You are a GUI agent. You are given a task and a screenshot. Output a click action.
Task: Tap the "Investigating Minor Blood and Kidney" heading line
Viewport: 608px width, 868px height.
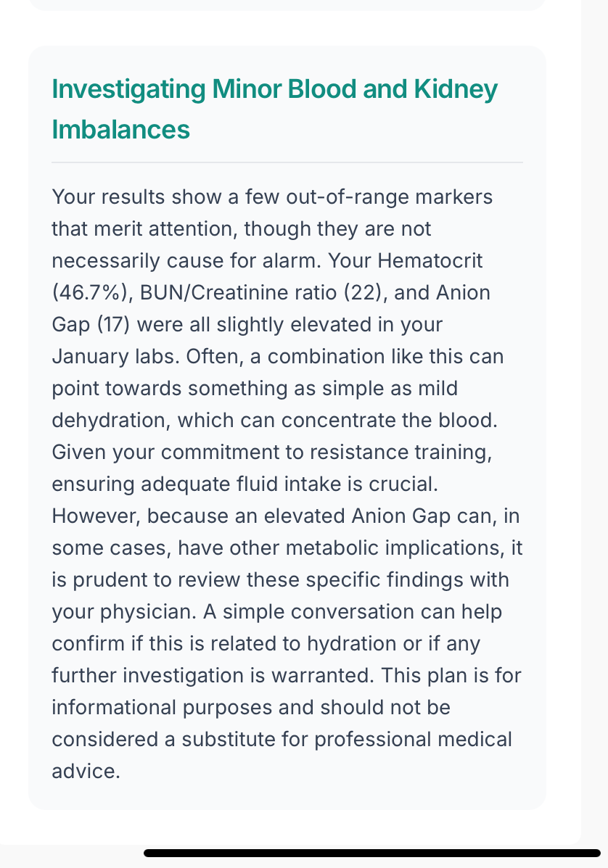coord(274,89)
